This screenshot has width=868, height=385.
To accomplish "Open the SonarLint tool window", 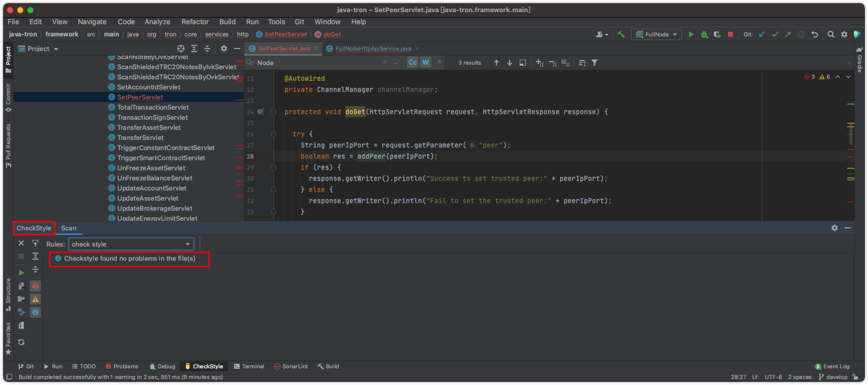I will [x=291, y=366].
